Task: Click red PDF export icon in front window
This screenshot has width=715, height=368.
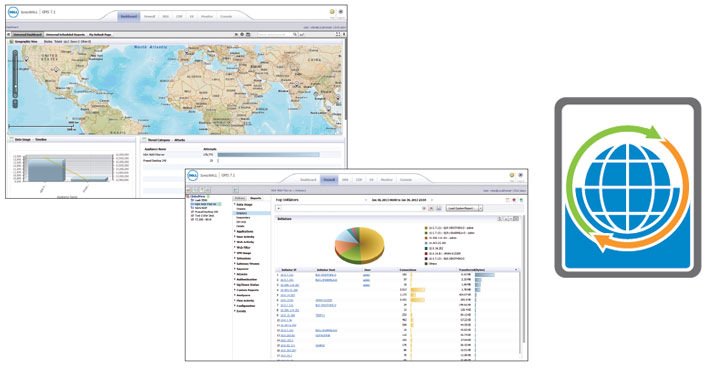Action: (514, 200)
